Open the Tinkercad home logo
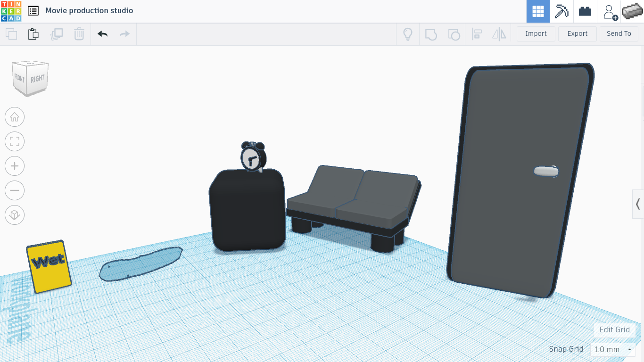 [11, 11]
